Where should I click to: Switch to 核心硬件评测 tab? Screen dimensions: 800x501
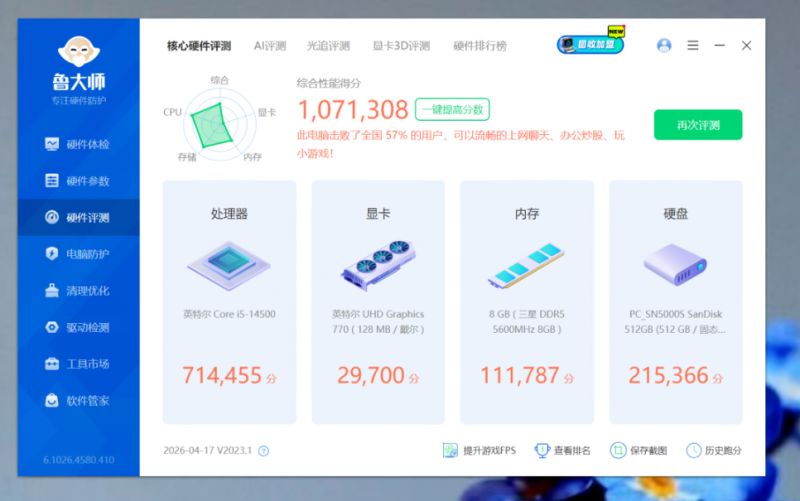click(x=199, y=46)
